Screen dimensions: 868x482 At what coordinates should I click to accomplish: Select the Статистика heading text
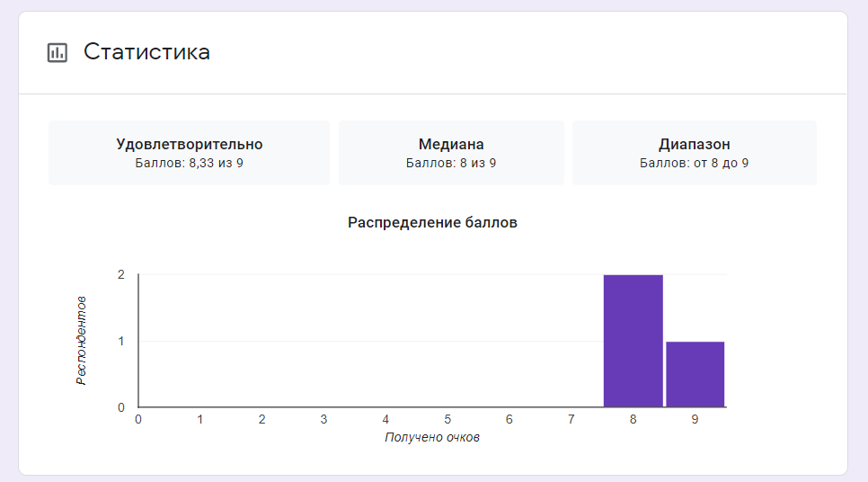[x=146, y=52]
